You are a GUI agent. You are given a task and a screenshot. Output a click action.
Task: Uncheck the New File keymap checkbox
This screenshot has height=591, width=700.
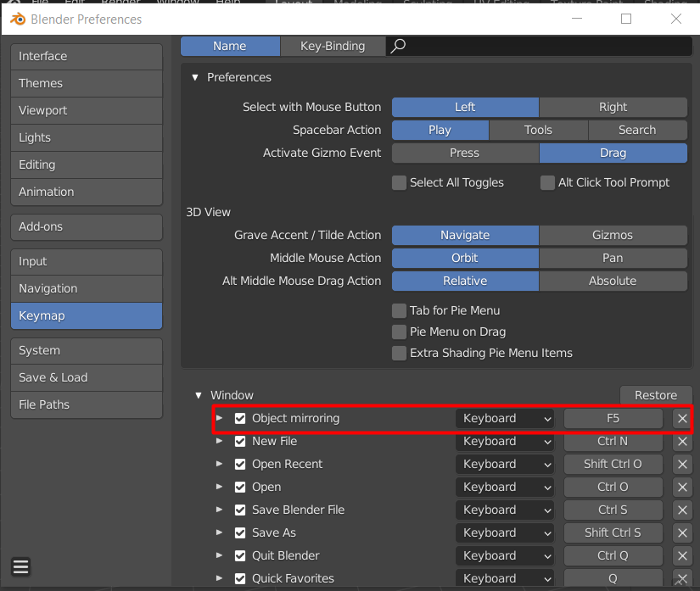click(240, 441)
